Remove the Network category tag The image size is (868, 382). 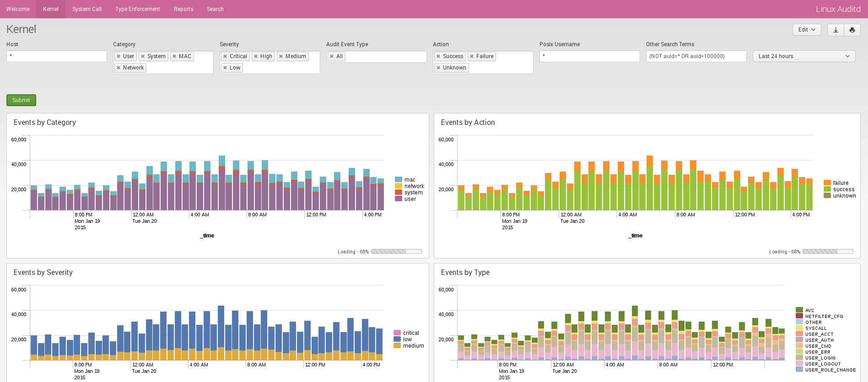[x=119, y=68]
